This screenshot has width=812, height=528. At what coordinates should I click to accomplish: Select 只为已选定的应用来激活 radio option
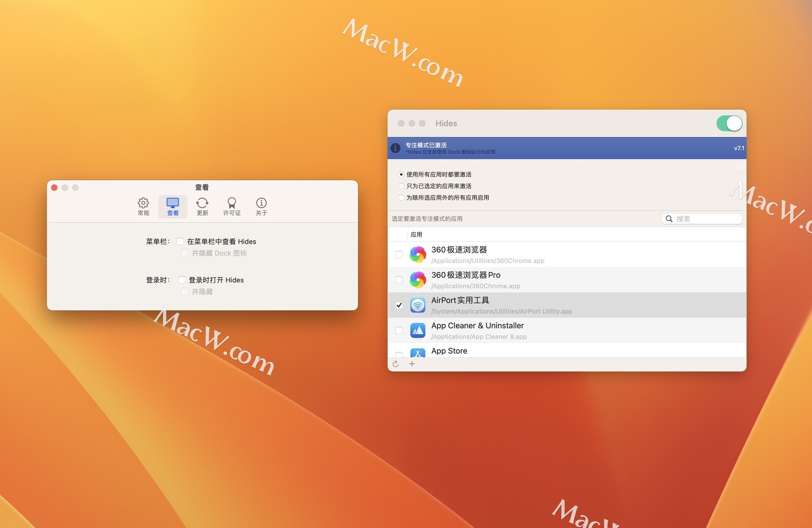401,186
